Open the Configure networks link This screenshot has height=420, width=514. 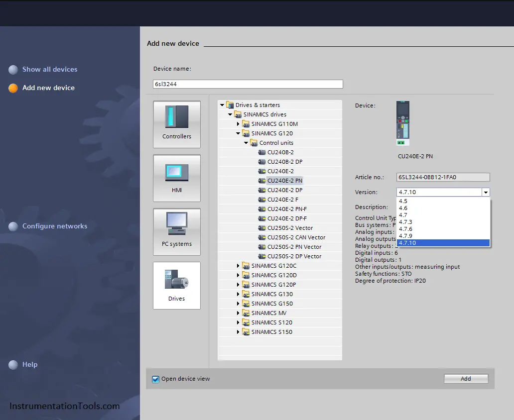point(55,226)
